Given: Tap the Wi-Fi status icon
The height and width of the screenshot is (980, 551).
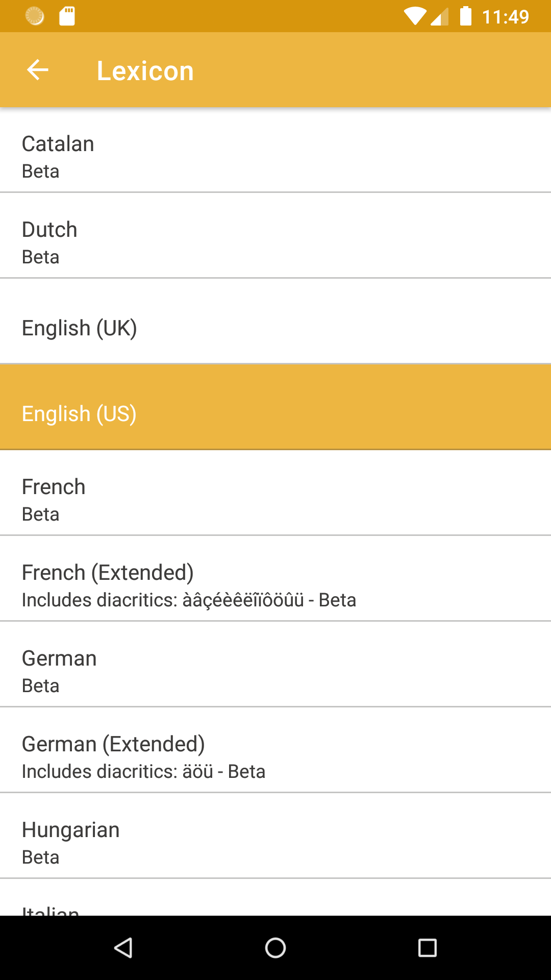Looking at the screenshot, I should pos(415,16).
